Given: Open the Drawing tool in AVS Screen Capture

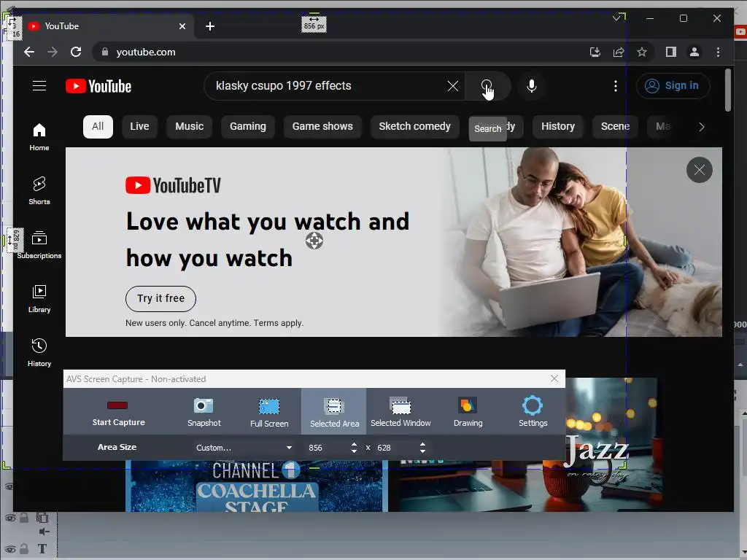Looking at the screenshot, I should (468, 413).
